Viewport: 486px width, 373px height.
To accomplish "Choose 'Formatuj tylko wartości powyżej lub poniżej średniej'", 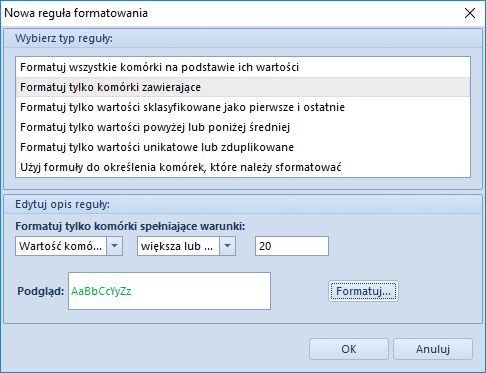I will (x=243, y=127).
